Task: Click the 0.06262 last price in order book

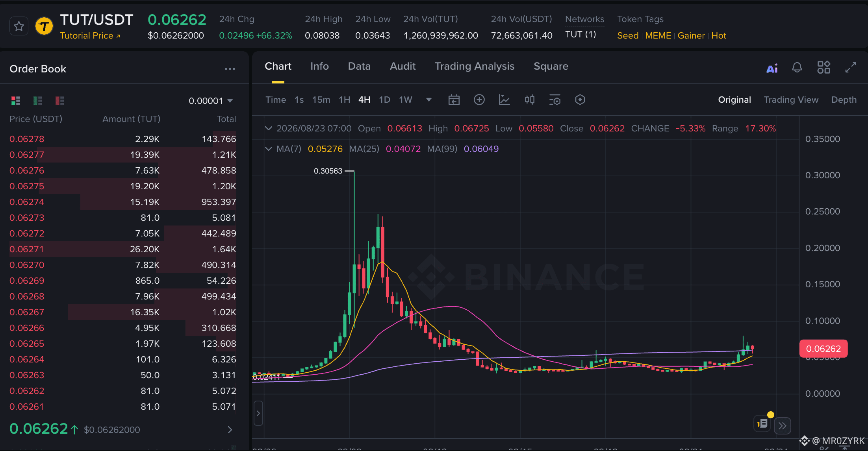Action: coord(39,429)
